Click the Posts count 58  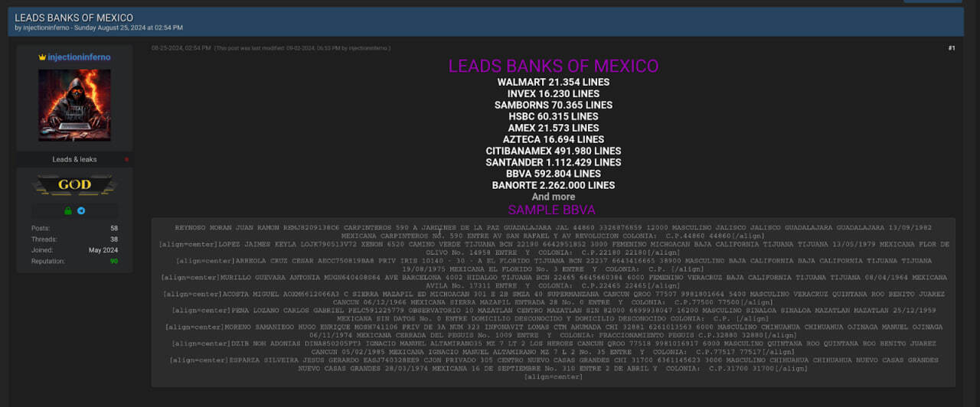click(114, 229)
